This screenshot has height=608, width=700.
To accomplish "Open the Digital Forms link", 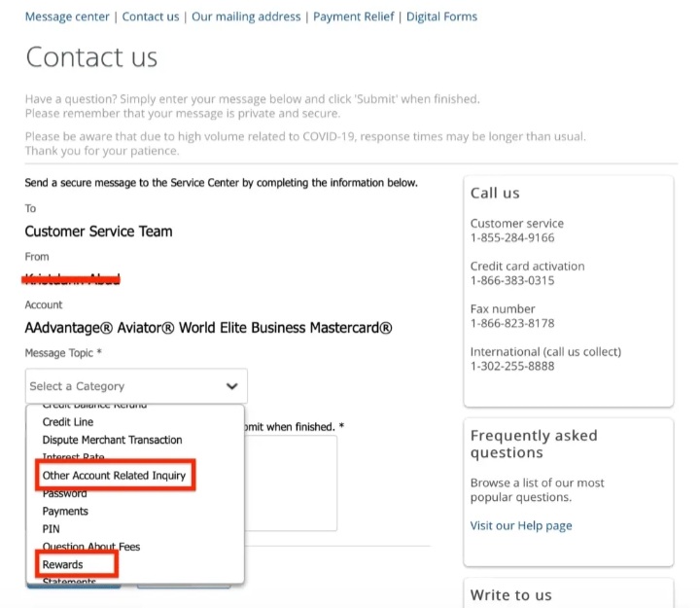I will coord(441,17).
